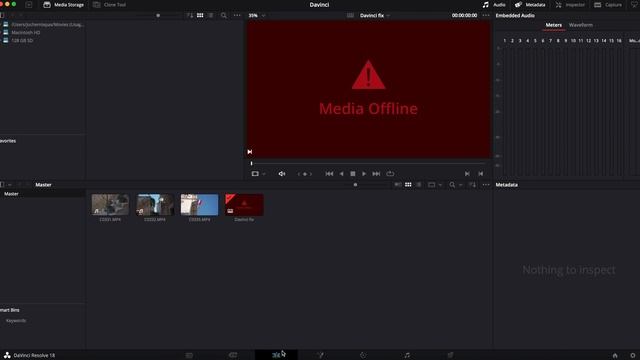The height and width of the screenshot is (360, 640).
Task: Click the viewer scrubber bar
Action: click(367, 163)
